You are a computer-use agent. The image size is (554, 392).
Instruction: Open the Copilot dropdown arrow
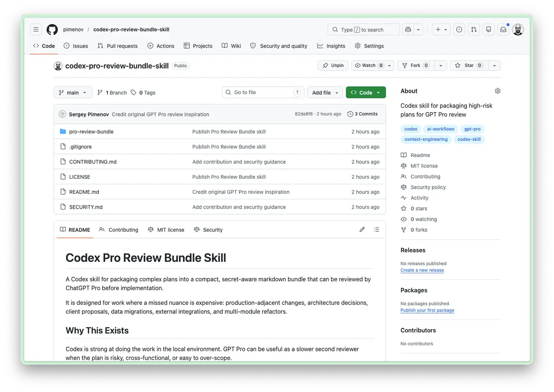(419, 30)
